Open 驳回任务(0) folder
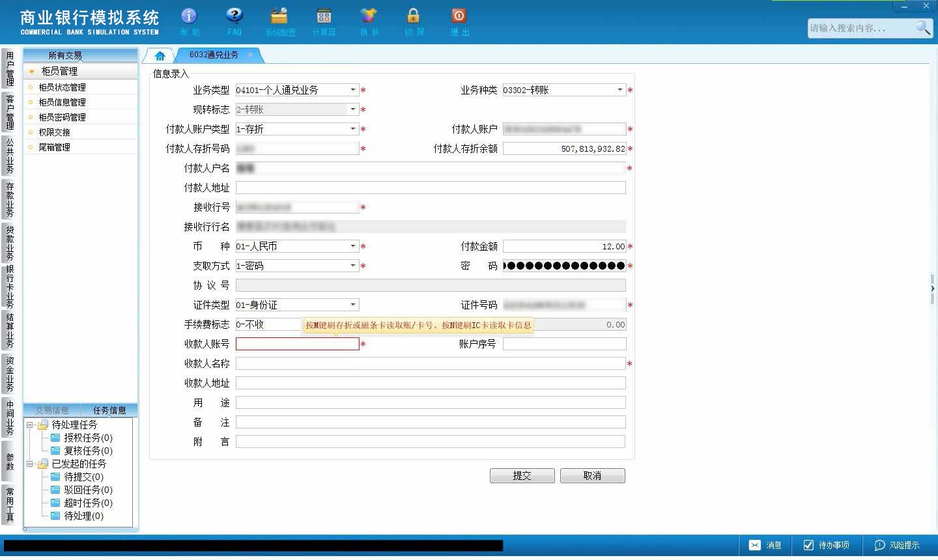Screen dimensions: 938x560 [81, 490]
